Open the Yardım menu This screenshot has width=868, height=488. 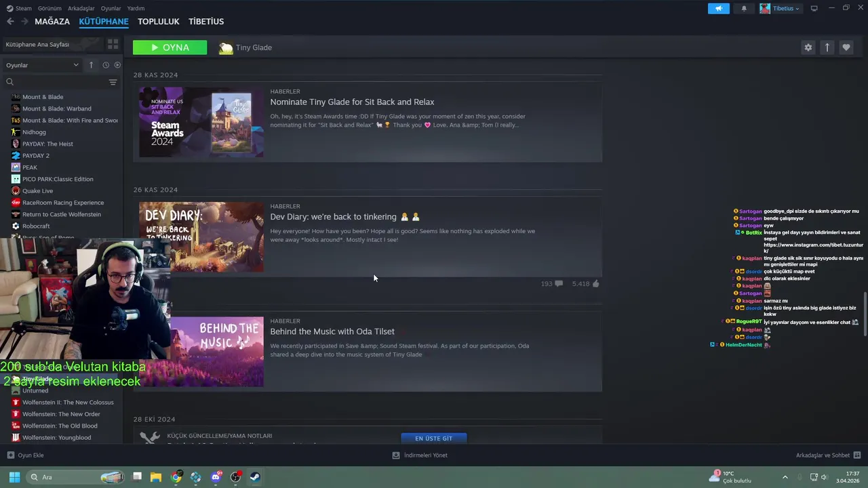point(136,8)
